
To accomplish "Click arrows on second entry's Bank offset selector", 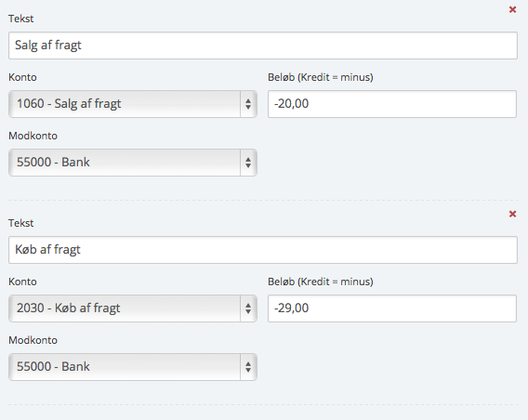I will pyautogui.click(x=248, y=367).
